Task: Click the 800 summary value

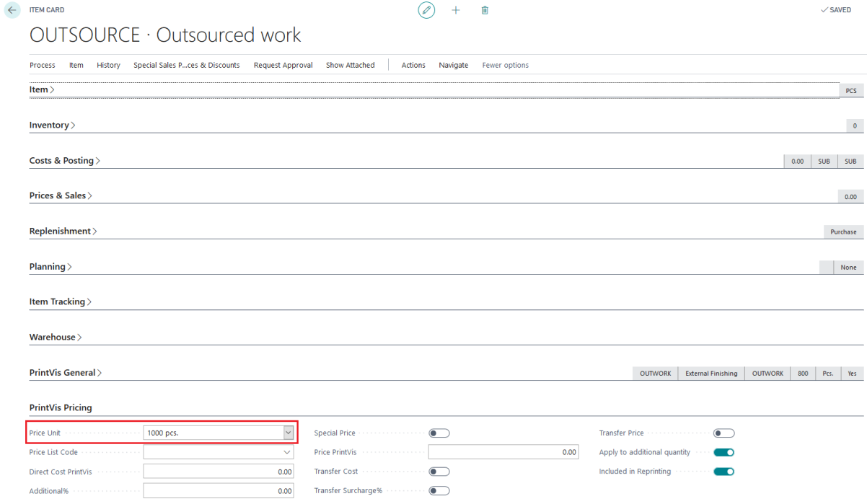Action: pyautogui.click(x=803, y=373)
